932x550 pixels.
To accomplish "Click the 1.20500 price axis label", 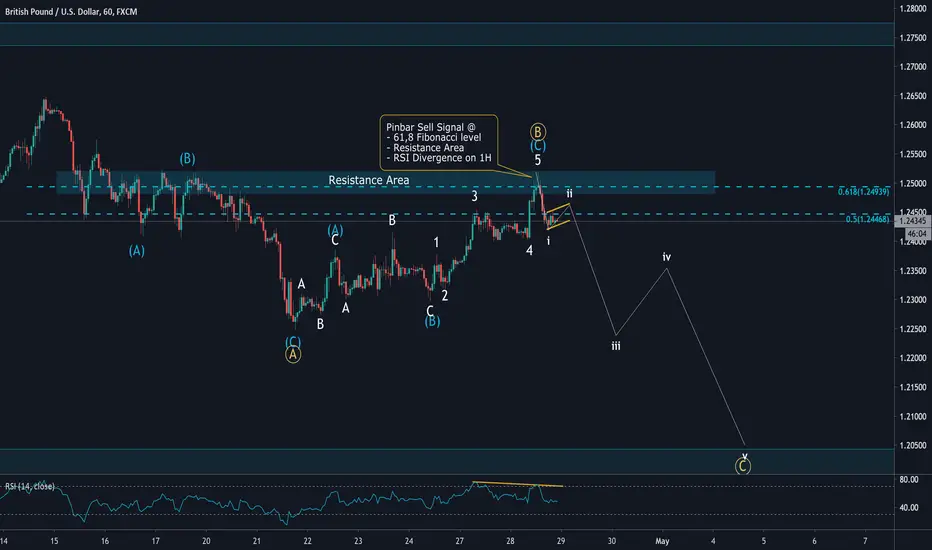I will pyautogui.click(x=913, y=446).
